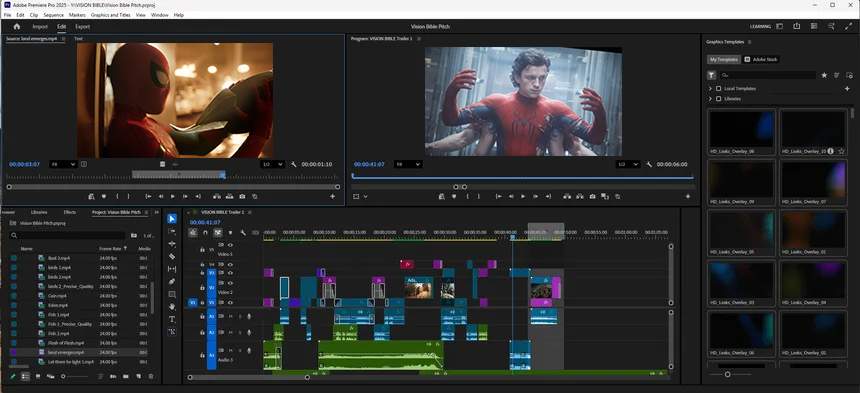Expand Local Templates chevron
Screen dimensions: 860x393
click(x=710, y=88)
